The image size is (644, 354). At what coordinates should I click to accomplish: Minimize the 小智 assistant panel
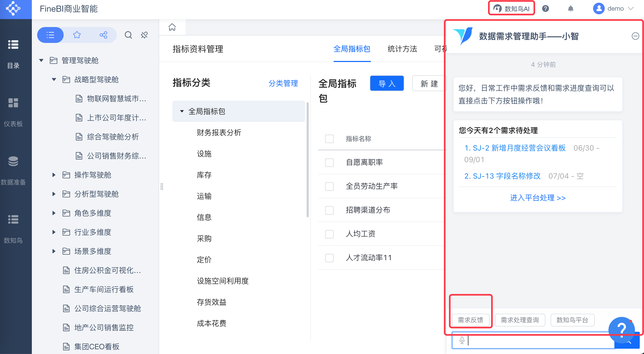click(x=635, y=36)
